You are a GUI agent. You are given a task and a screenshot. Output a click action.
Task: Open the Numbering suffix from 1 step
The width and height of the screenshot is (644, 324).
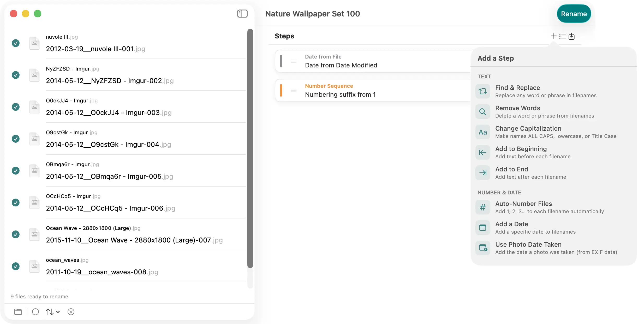coord(373,90)
